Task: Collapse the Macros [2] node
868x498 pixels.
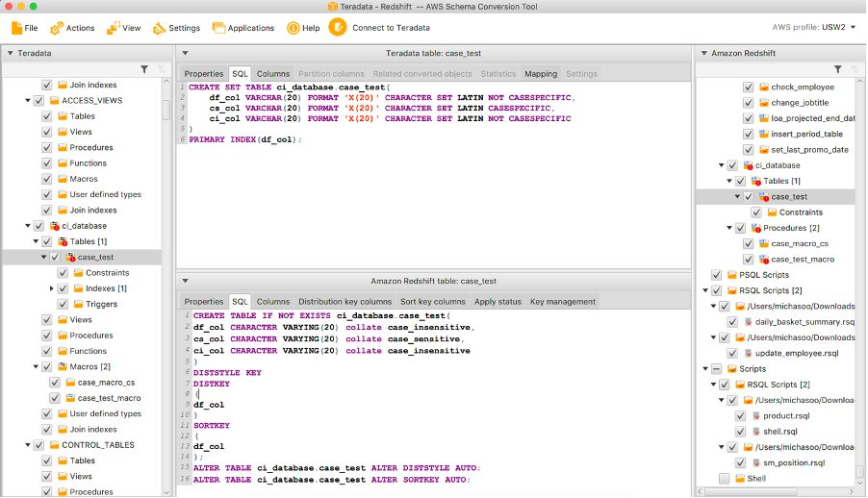Action: [x=36, y=367]
